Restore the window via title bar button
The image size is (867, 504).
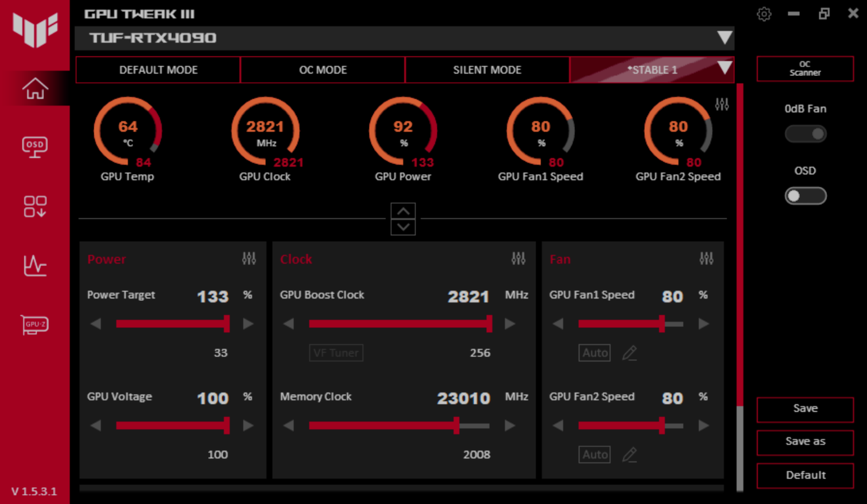pos(824,14)
